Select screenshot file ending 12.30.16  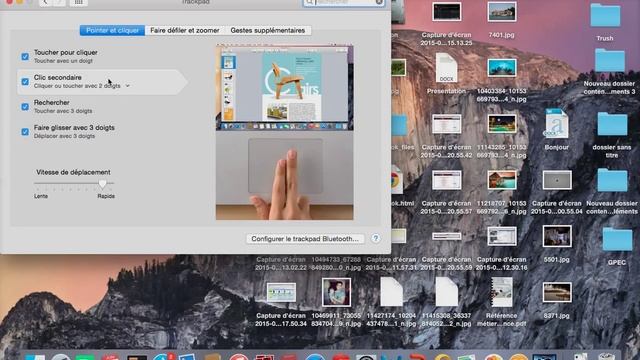pos(502,236)
